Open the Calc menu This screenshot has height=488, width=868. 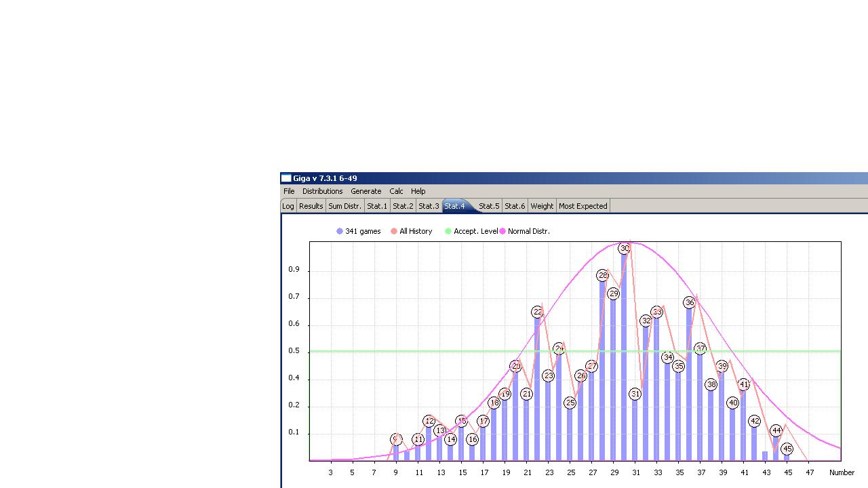[x=396, y=191]
